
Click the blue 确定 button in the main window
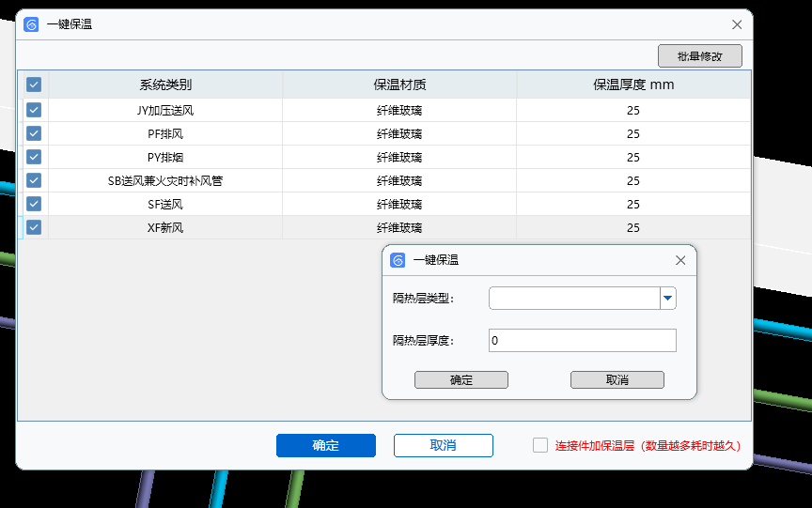(x=325, y=446)
